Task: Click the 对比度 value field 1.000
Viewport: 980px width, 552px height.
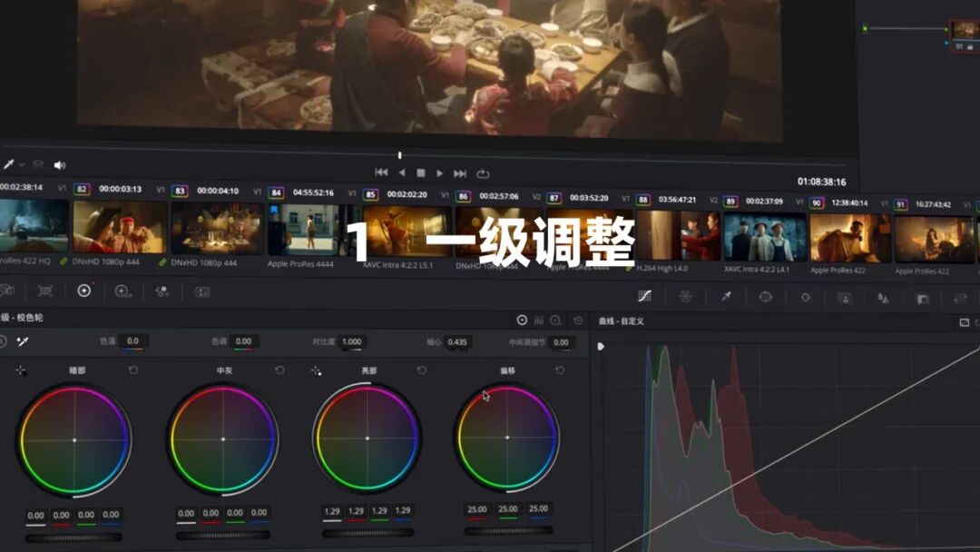Action: pos(351,342)
